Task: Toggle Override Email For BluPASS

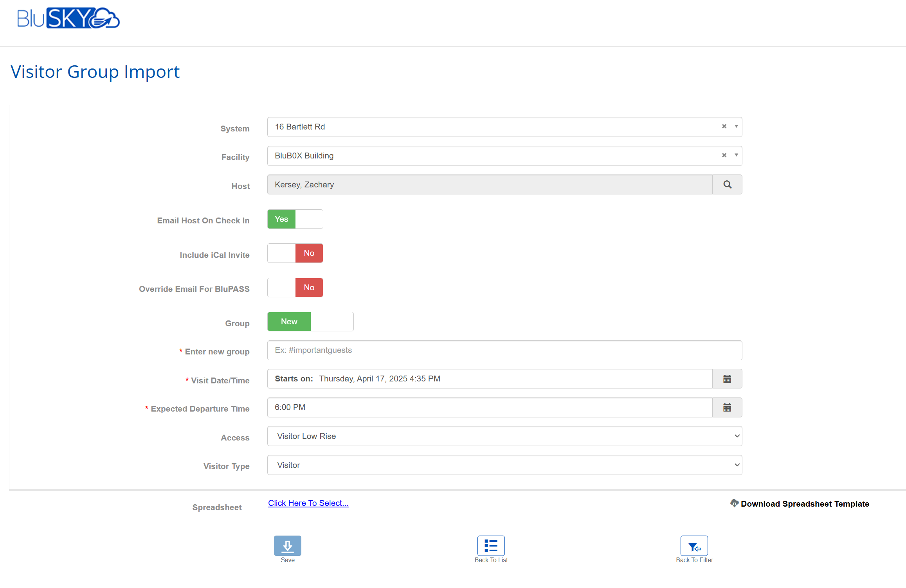Action: coord(295,288)
